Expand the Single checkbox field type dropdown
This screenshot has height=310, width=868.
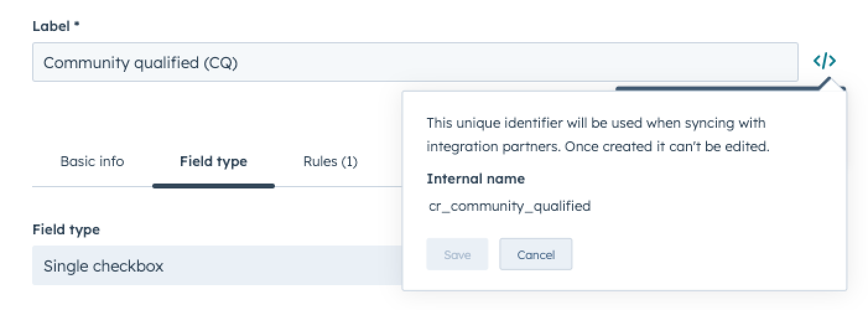click(217, 266)
